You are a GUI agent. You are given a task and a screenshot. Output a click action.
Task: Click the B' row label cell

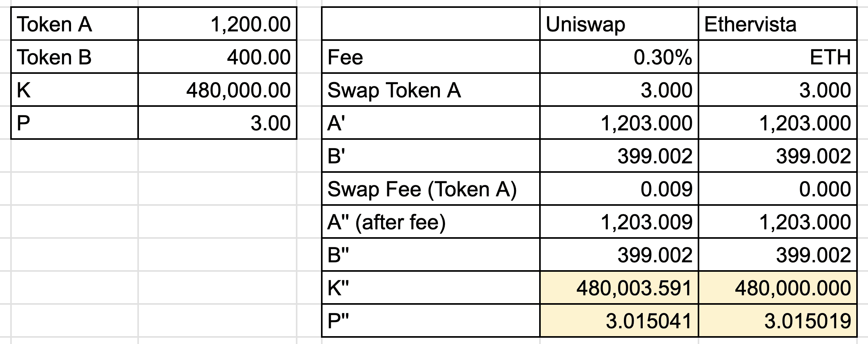coord(430,156)
